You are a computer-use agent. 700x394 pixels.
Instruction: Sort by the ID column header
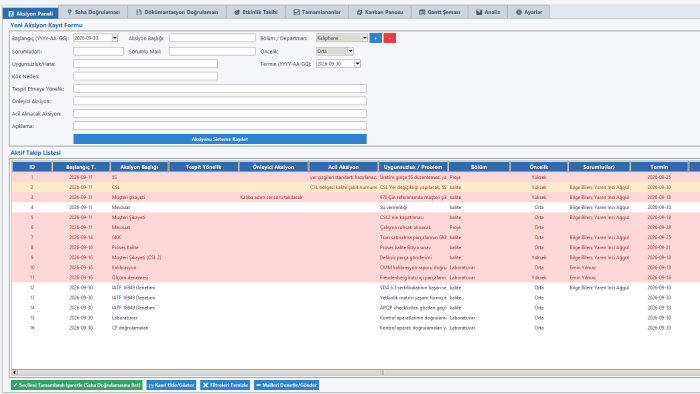(32, 167)
